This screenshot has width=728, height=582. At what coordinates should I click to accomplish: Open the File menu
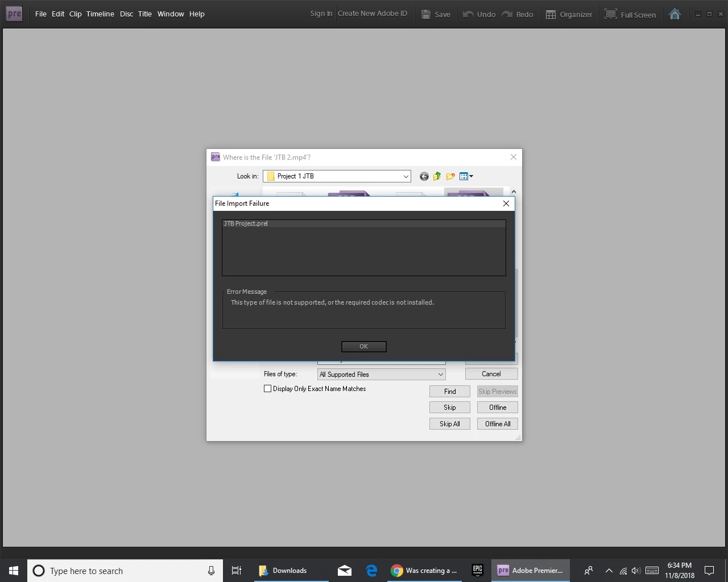[40, 14]
